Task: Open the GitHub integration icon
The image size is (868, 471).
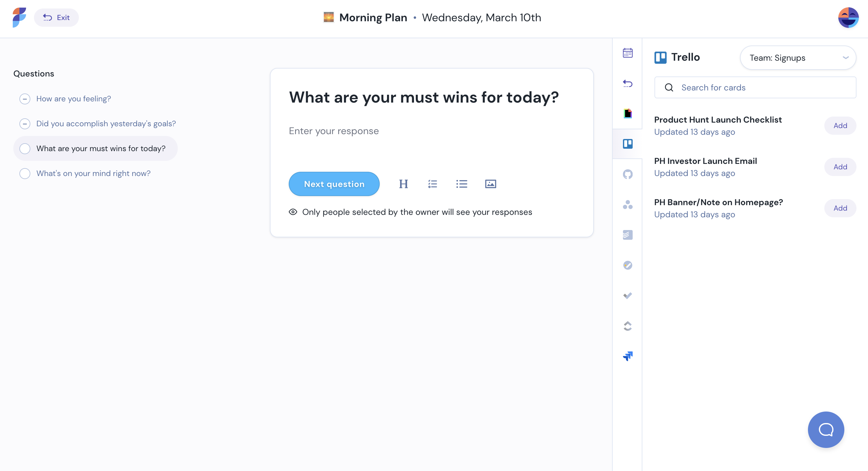Action: tap(627, 174)
